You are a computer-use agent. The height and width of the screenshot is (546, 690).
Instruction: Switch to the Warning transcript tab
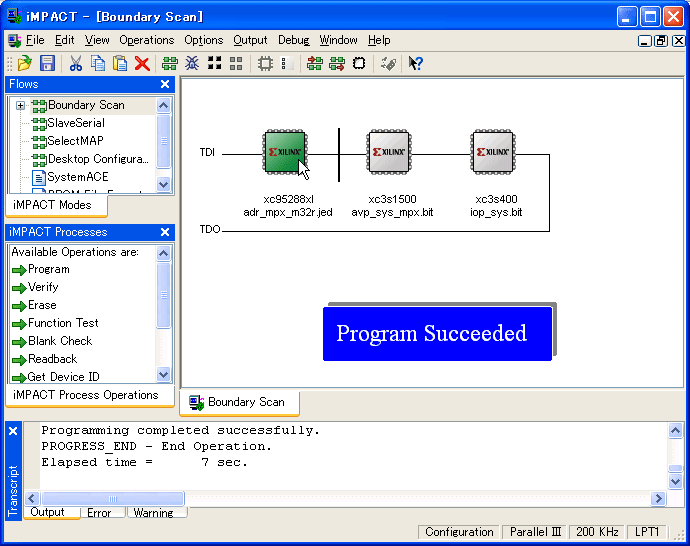153,513
